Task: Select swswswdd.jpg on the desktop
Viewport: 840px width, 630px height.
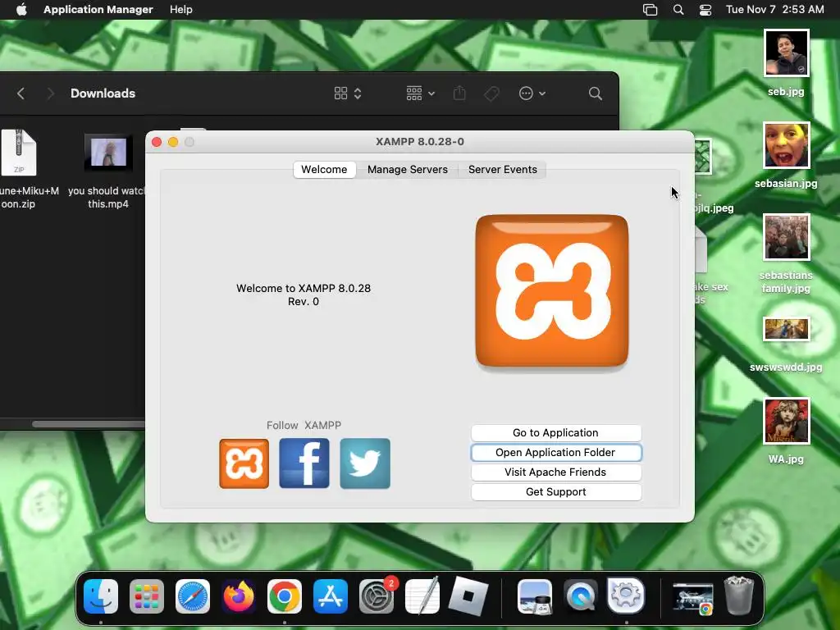Action: click(786, 329)
